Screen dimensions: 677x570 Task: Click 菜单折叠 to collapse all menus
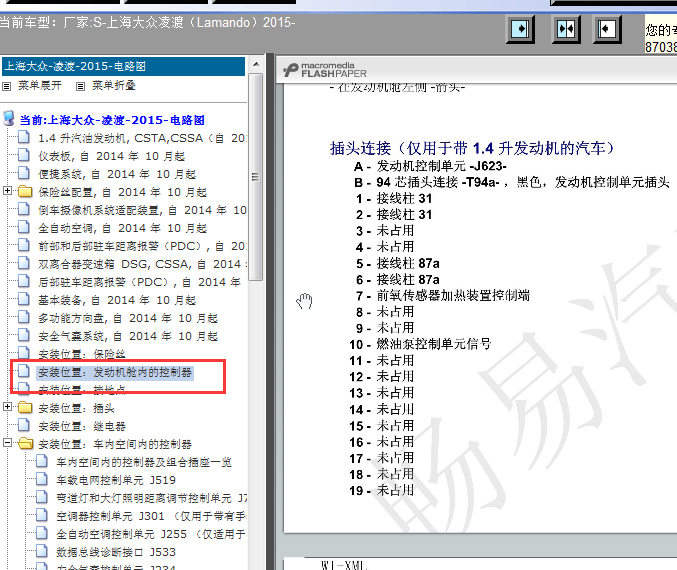(114, 86)
